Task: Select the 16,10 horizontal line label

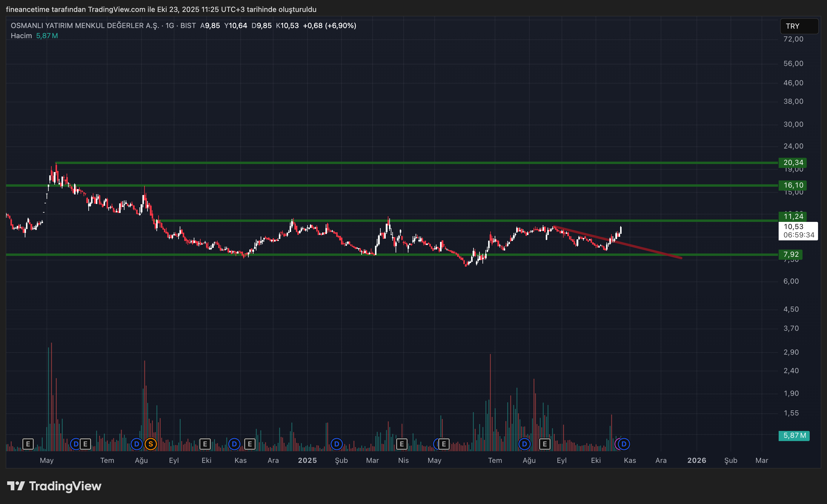Action: click(793, 185)
